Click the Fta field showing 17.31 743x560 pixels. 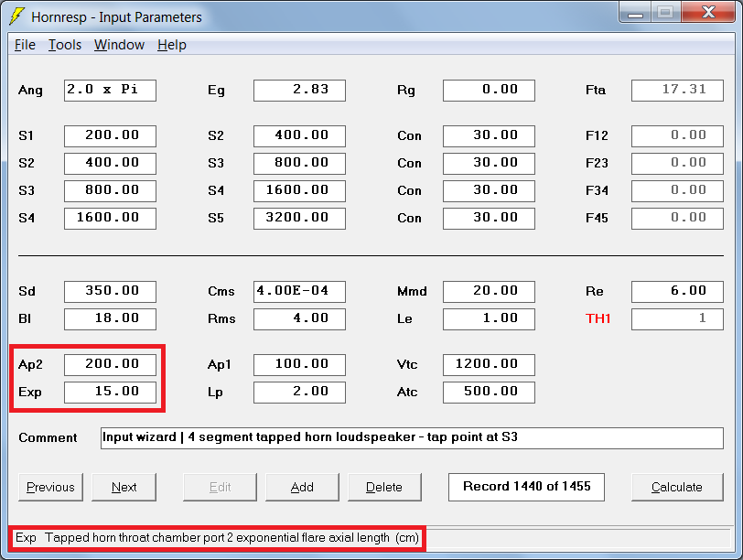[x=678, y=91]
